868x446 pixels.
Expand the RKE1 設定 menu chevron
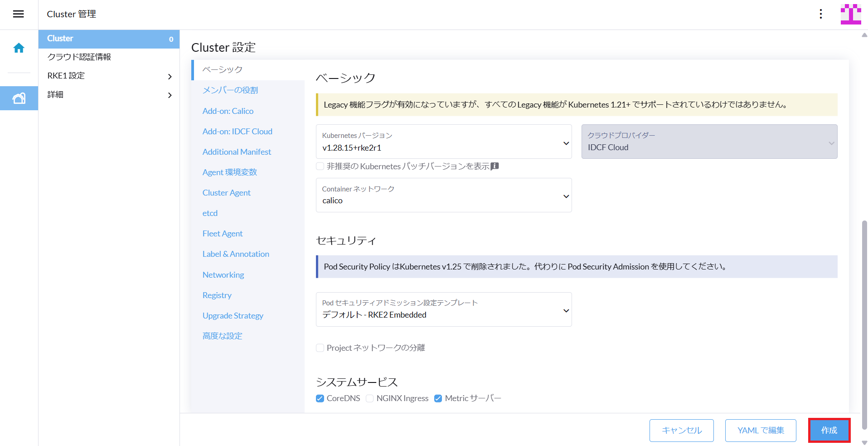click(x=170, y=76)
